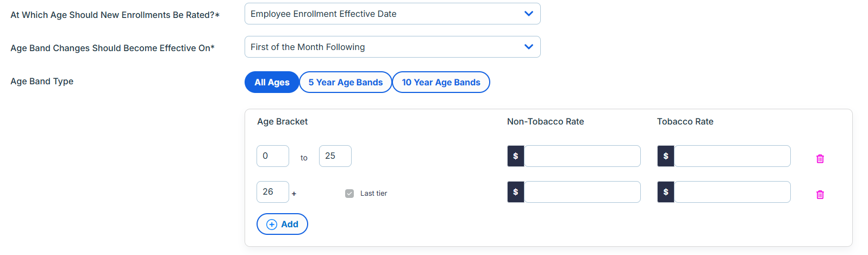868x255 pixels.
Task: Focus Tobacco Rate input for 26+ tier
Action: click(732, 192)
